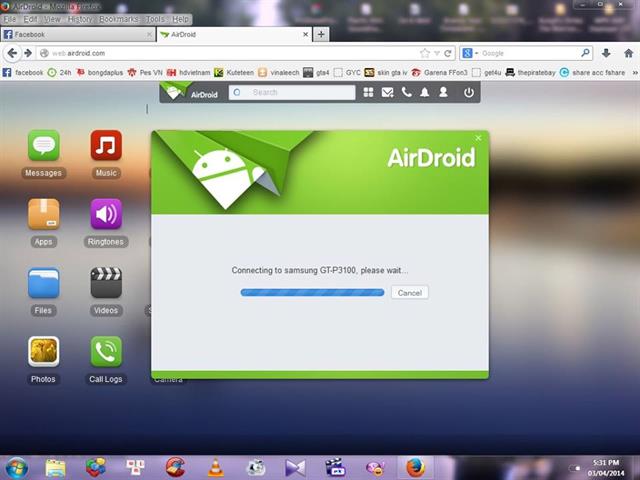
Task: Bookmark this page with the star icon
Action: [425, 53]
